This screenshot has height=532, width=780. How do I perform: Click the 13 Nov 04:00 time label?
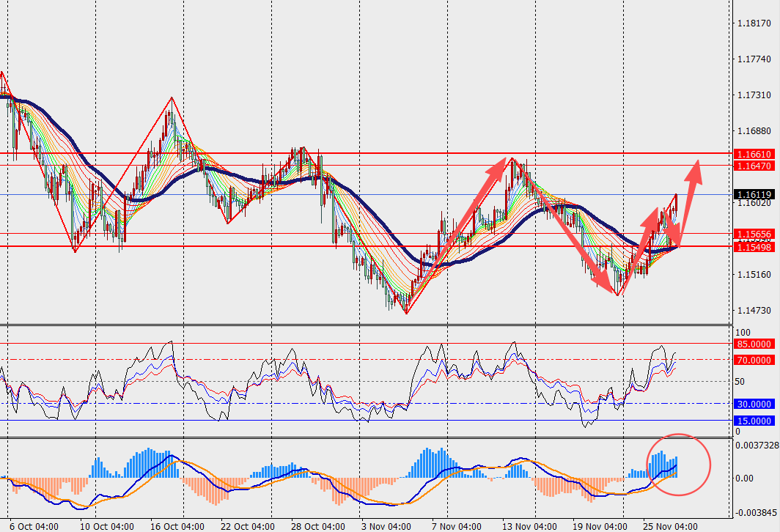tap(529, 527)
